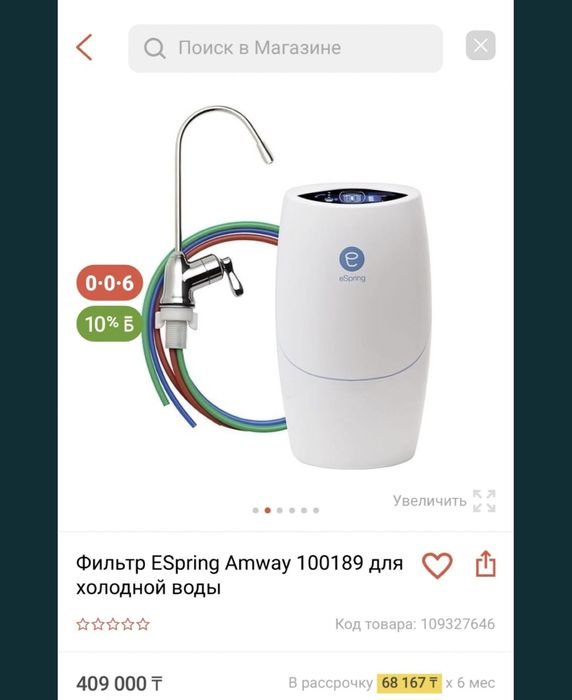Select the fourth image carousel dot
This screenshot has width=572, height=700.
(292, 510)
